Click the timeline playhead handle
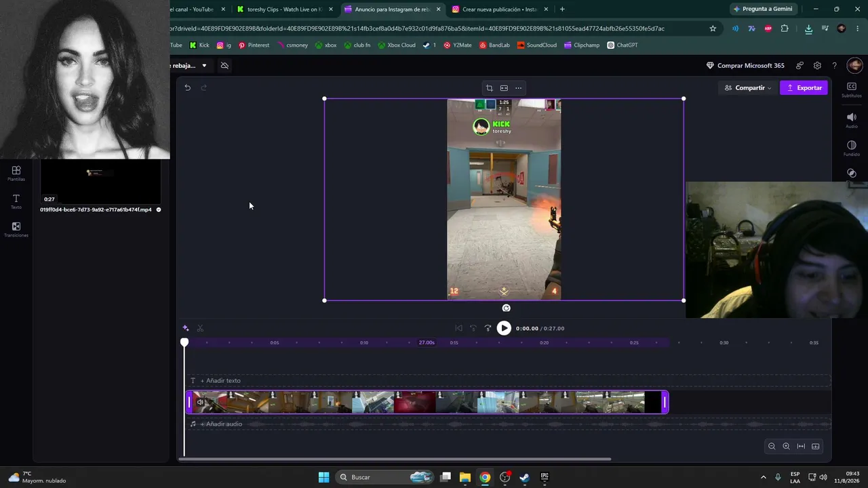Screen dimensions: 868x488 (184, 342)
